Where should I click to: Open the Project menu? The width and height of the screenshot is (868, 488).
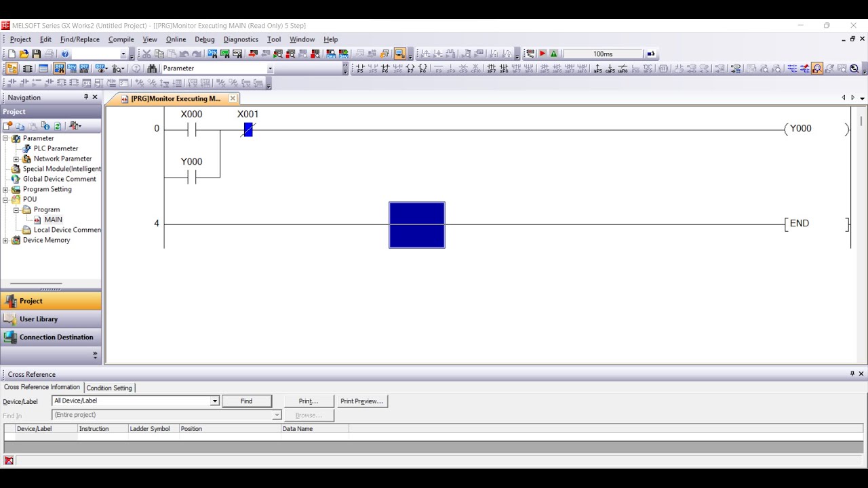(20, 39)
